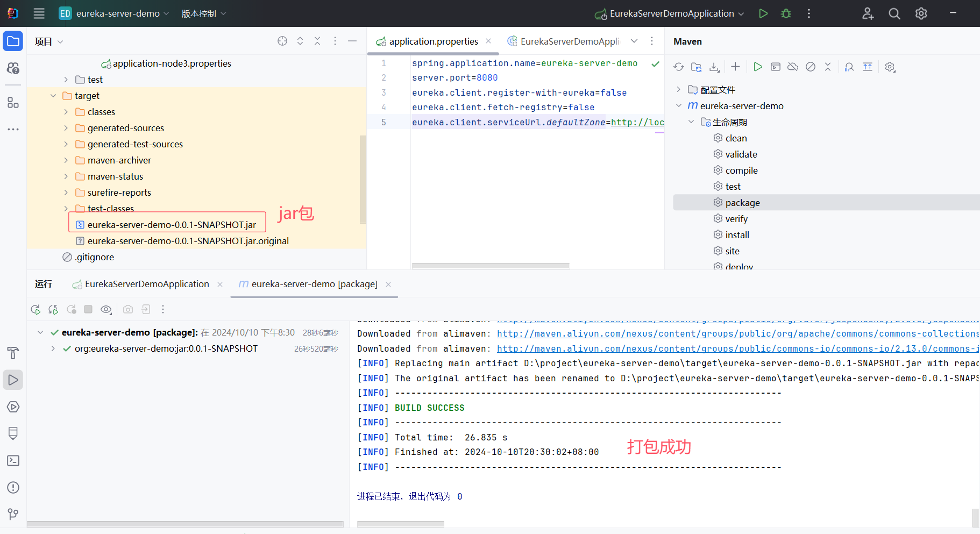Open commons-collections download link

click(737, 334)
